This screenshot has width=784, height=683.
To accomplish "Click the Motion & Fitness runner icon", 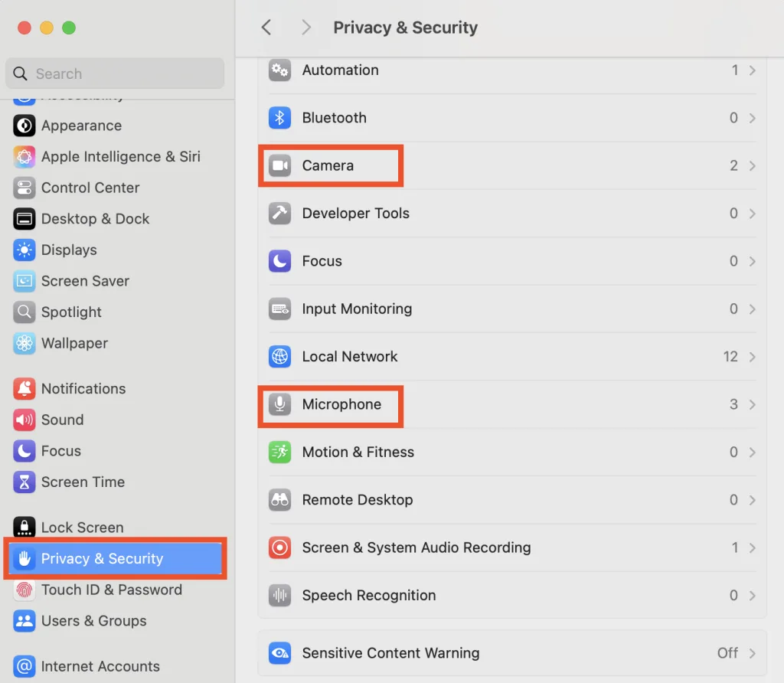I will 279,452.
